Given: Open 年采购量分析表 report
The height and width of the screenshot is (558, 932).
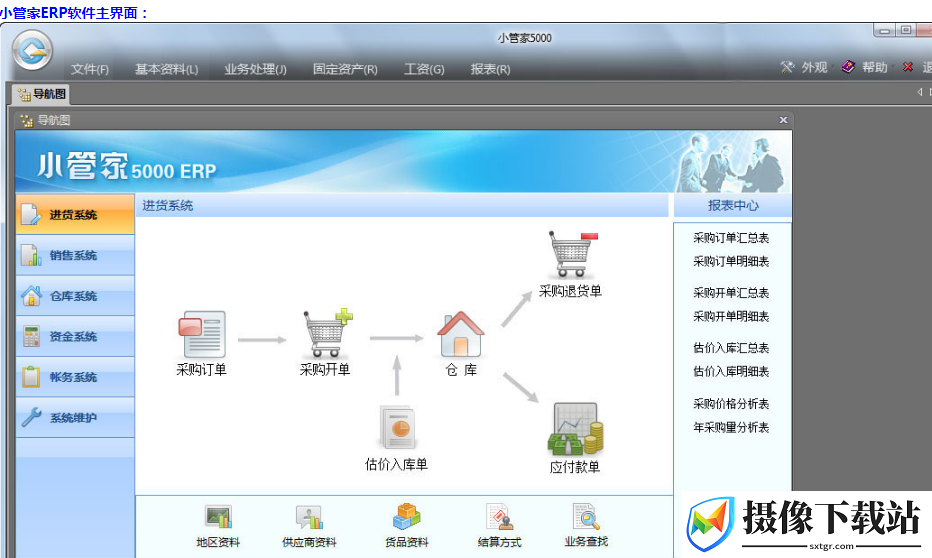Looking at the screenshot, I should [731, 427].
